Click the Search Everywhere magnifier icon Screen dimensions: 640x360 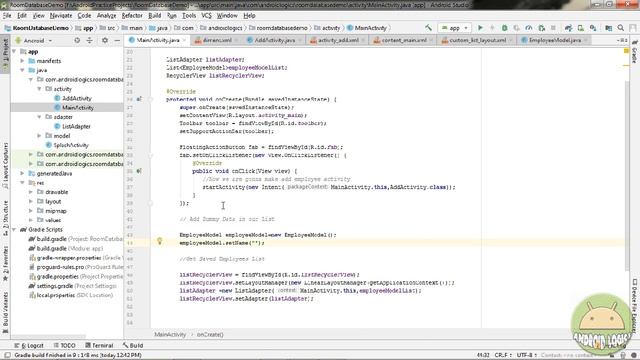[621, 28]
